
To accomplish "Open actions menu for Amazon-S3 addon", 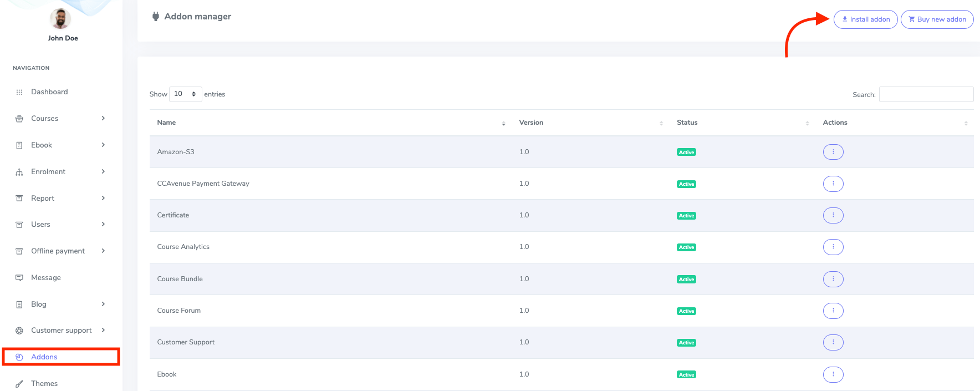I will [x=833, y=152].
